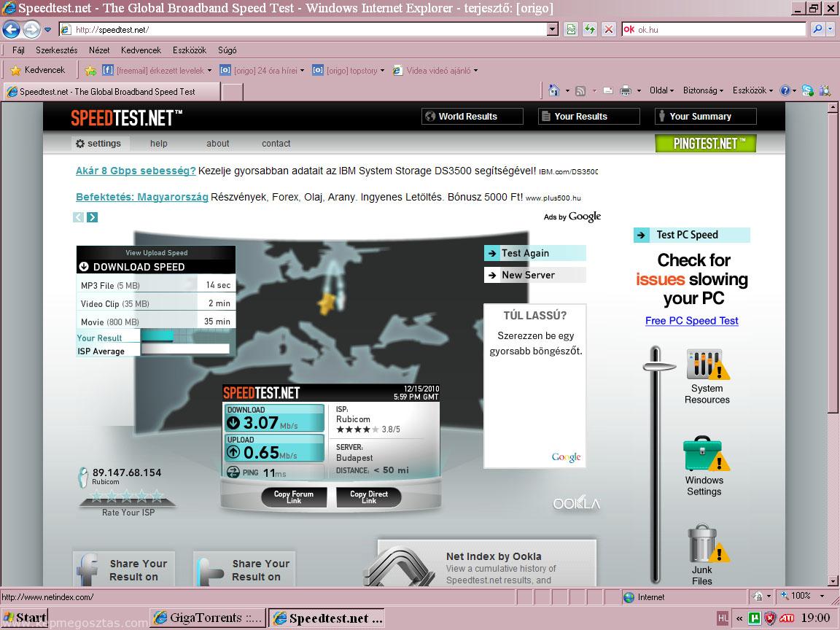
Task: Click the printer icon in command bar
Action: click(625, 90)
